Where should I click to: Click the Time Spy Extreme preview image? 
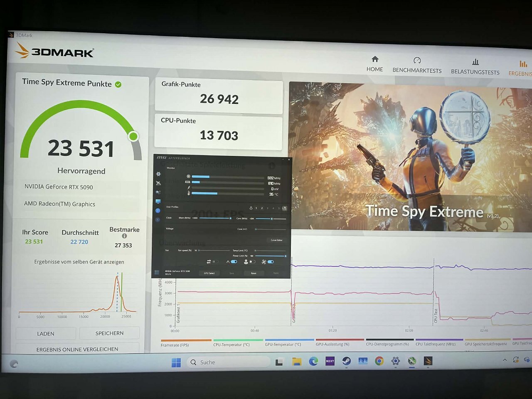(411, 157)
